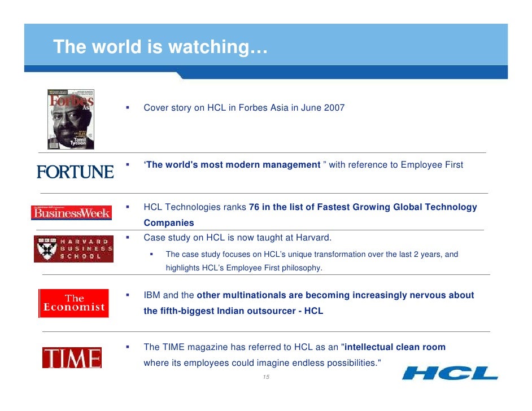Image resolution: width=532 pixels, height=411 pixels.
Task: Click 'The case study focuses on HCL's unique transformation' line
Action: 312,254
